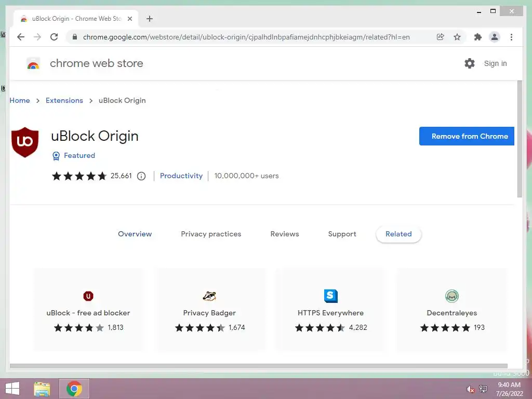
Task: Click the padlock site info icon
Action: click(x=75, y=37)
